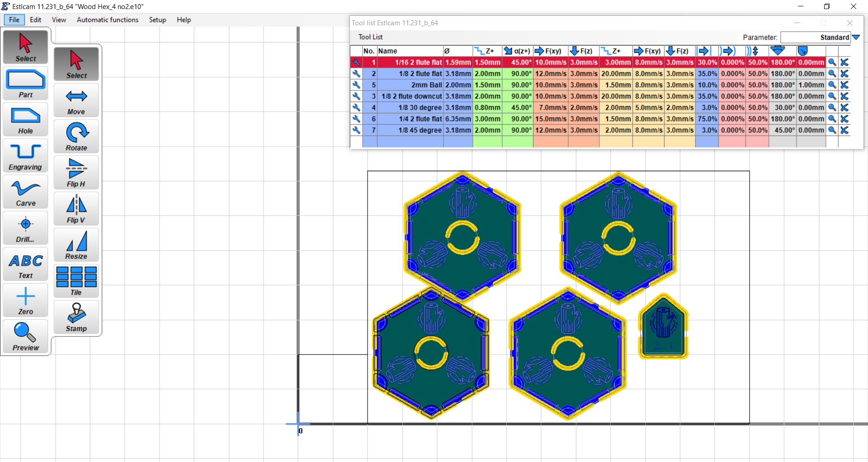Select the '1/4 2 flute flat' name cell
Viewport: 868px width, 462px height.
point(410,119)
